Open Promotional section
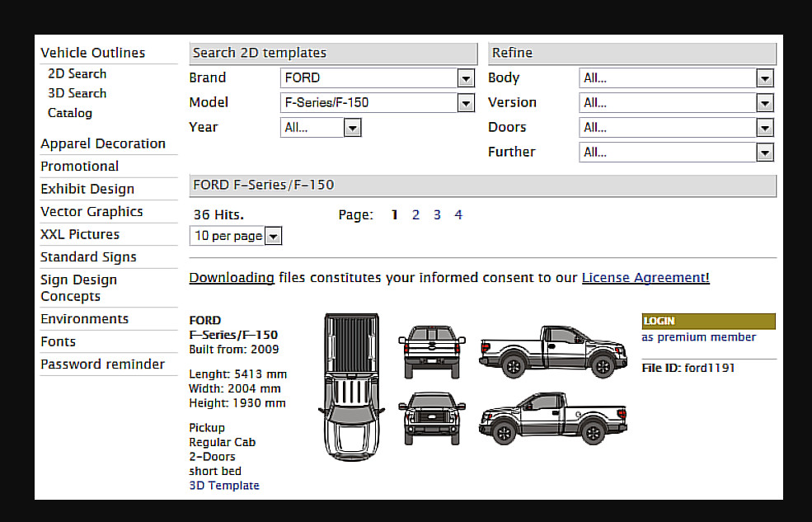This screenshot has height=522, width=812. (80, 167)
